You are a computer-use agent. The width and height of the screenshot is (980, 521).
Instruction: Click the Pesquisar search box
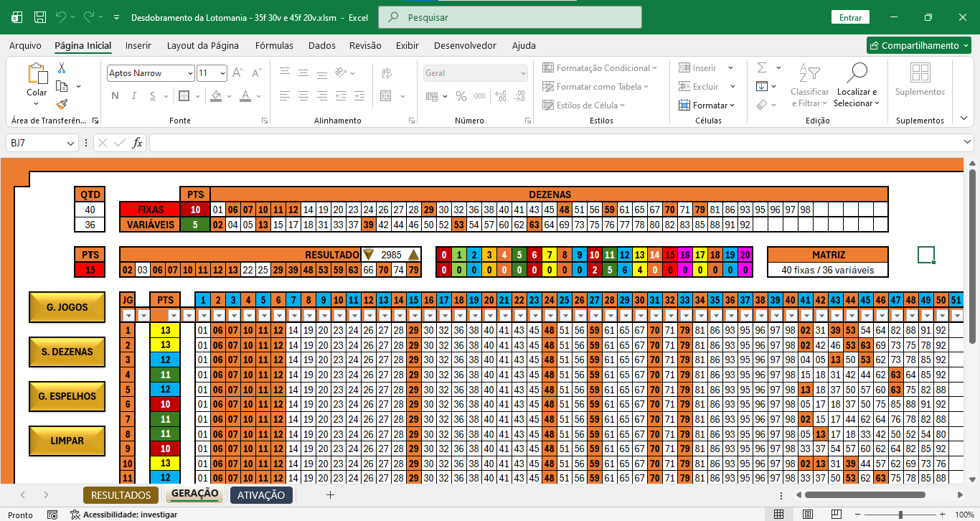pyautogui.click(x=510, y=17)
